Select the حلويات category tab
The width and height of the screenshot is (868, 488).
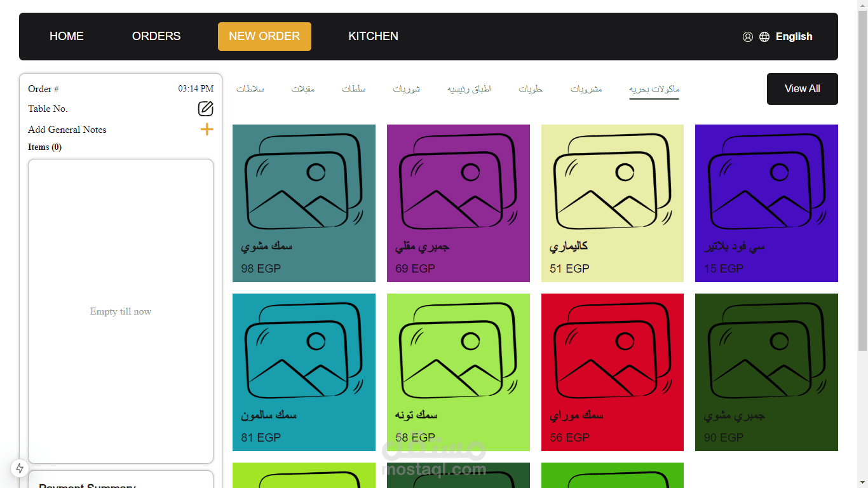click(x=531, y=89)
